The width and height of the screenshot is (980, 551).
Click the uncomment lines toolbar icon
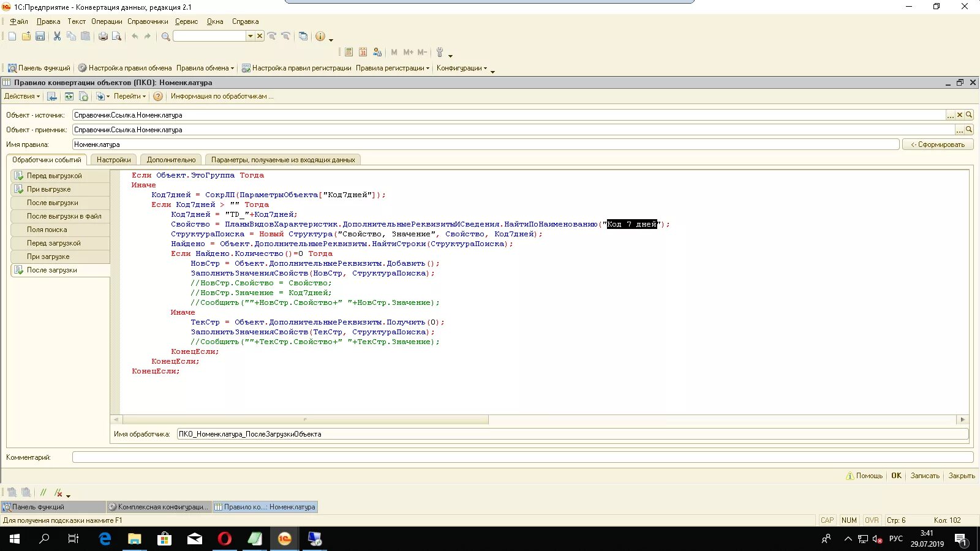click(x=58, y=492)
